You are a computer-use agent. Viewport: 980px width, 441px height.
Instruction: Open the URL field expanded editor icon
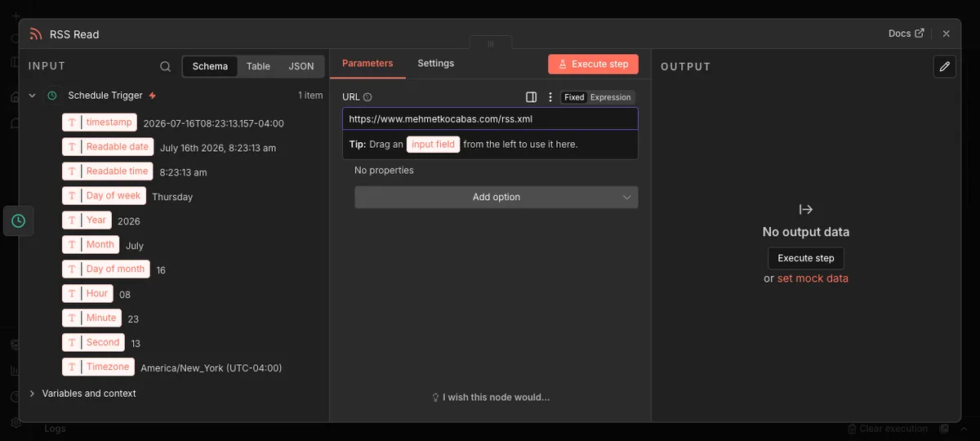[x=532, y=97]
